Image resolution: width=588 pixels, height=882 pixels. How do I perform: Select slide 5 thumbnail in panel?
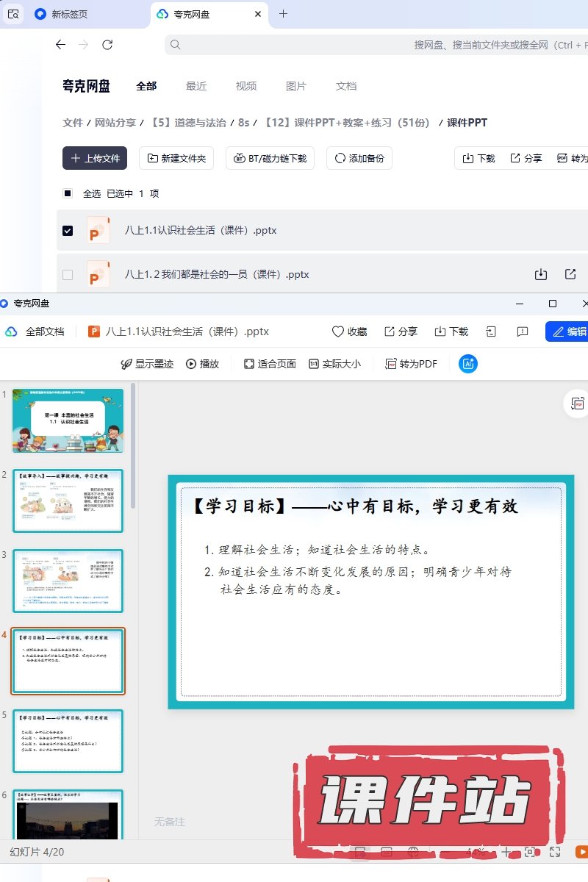point(68,741)
